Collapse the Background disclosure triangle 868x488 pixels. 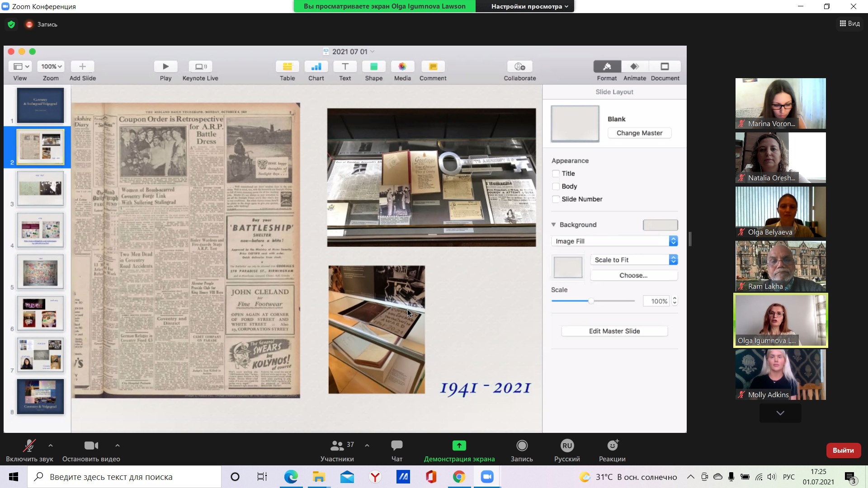(x=553, y=225)
